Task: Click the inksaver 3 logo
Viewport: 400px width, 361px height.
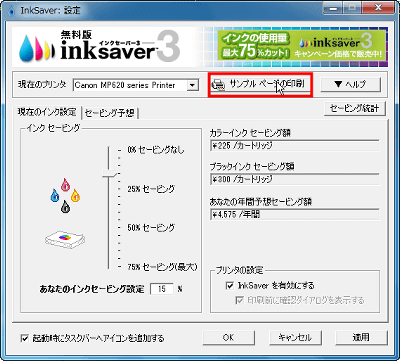Action: [99, 46]
